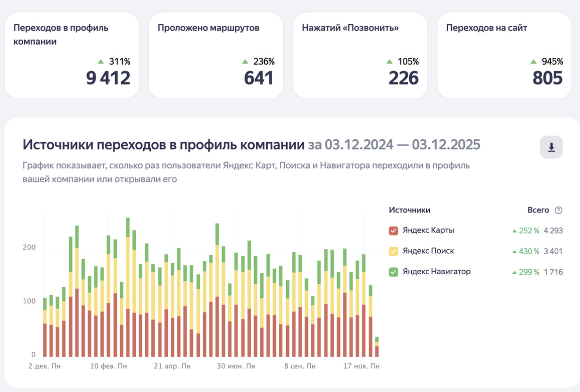Click the 430 % arrow for Яндекс Поиск
This screenshot has width=580, height=392.
tap(514, 252)
